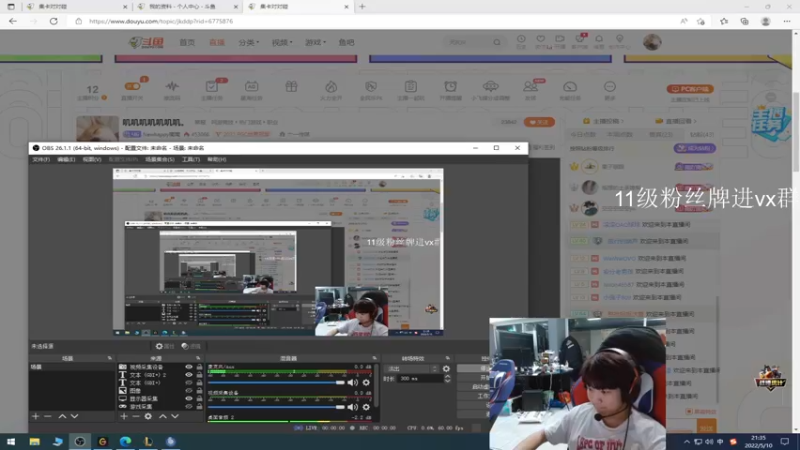Click the orange 关注 follow button

(x=539, y=122)
